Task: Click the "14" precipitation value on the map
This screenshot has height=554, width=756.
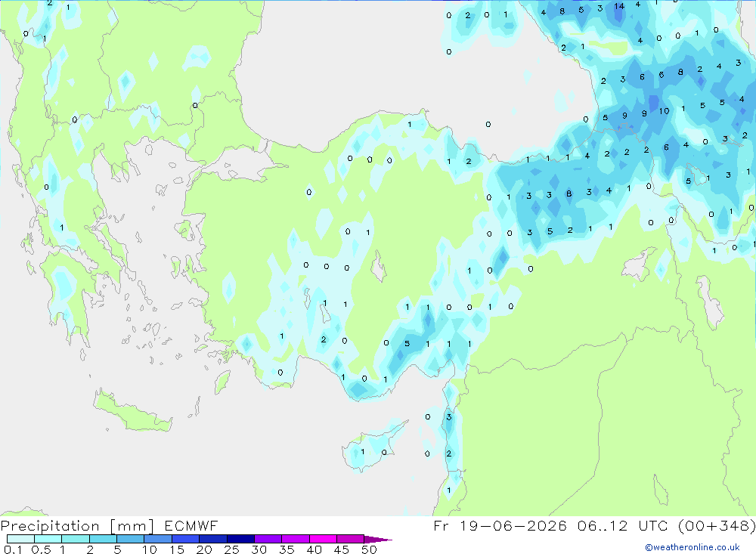Action: coord(619,6)
